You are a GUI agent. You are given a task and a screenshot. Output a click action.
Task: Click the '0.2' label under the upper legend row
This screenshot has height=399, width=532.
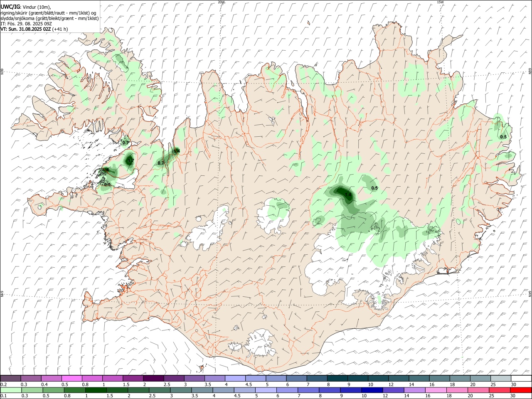[x=3, y=384]
